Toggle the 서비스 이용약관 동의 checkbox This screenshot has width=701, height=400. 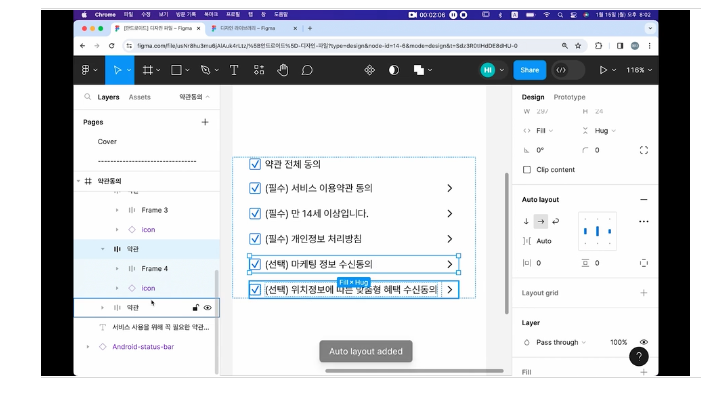255,188
